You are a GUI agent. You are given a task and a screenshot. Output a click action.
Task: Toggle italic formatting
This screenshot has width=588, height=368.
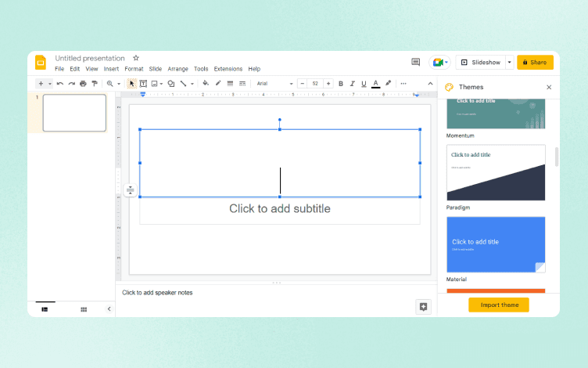point(352,83)
